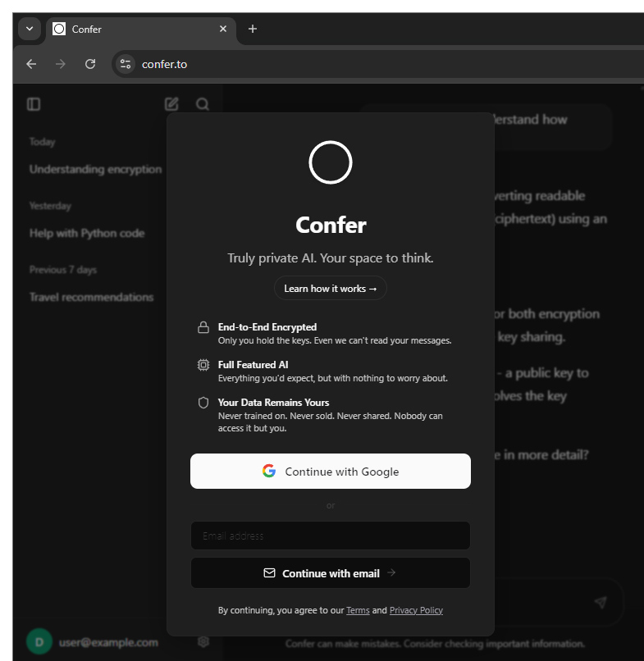Click 'End-to-End Encrypted' heading
The height and width of the screenshot is (661, 644).
[x=267, y=327]
